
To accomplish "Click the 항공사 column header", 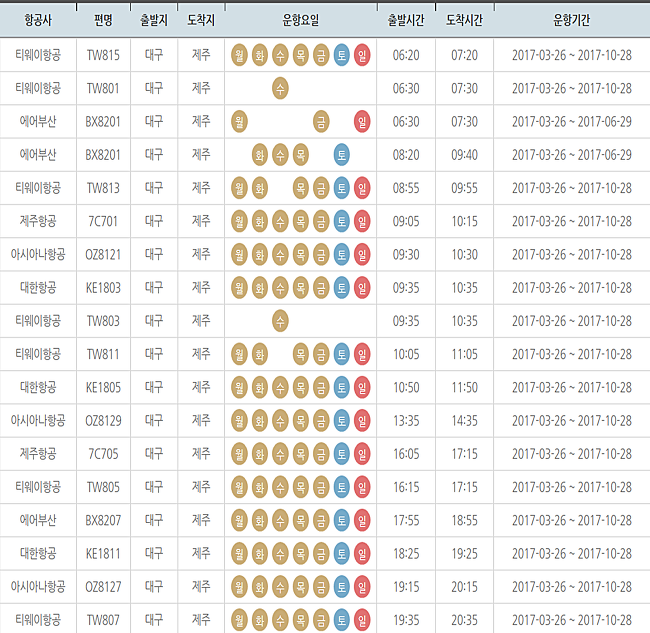I will point(38,20).
